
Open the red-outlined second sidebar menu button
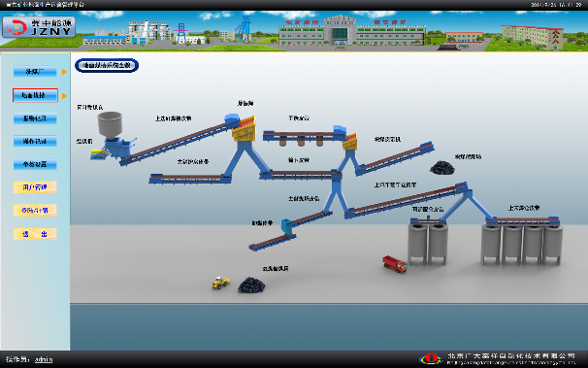pyautogui.click(x=35, y=95)
